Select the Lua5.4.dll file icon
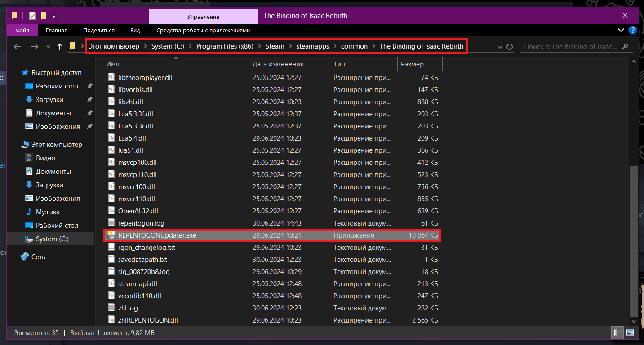 (111, 138)
